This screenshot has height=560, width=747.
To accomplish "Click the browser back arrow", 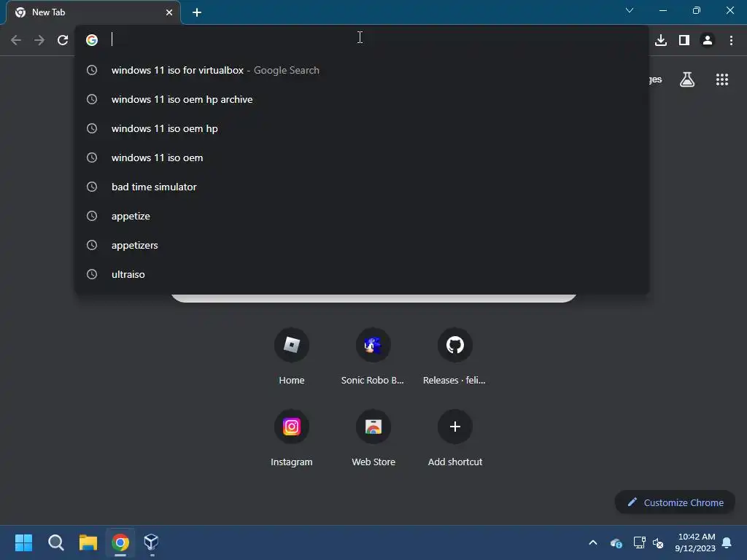I will pyautogui.click(x=16, y=40).
